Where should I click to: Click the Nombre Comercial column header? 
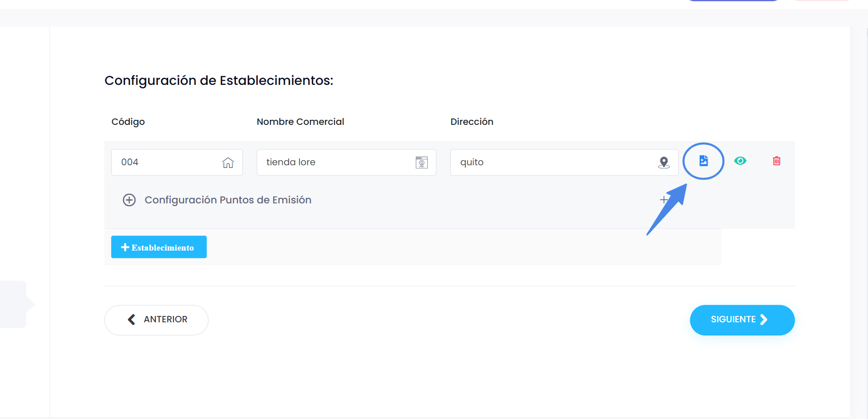click(x=300, y=122)
